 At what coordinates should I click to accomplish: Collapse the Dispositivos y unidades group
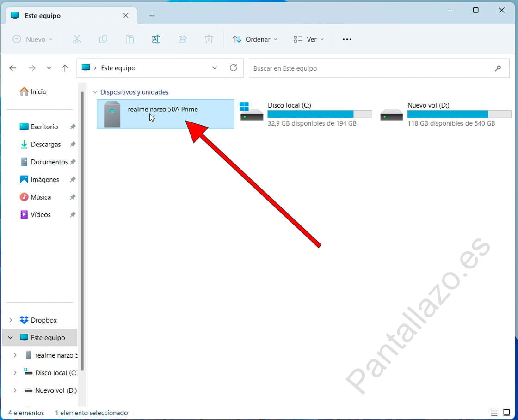(x=95, y=92)
